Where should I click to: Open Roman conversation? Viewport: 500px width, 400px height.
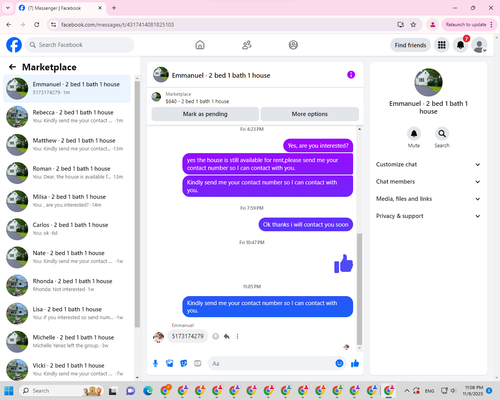coord(67,173)
